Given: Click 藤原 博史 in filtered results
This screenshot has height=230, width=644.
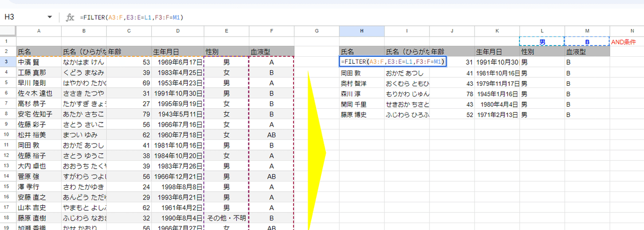Looking at the screenshot, I should (x=362, y=114).
